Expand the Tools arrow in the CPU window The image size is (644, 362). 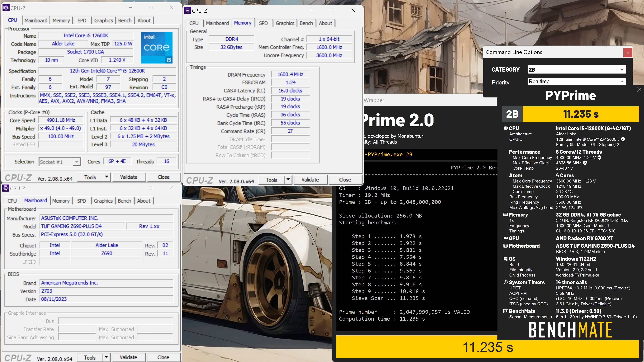tap(106, 177)
